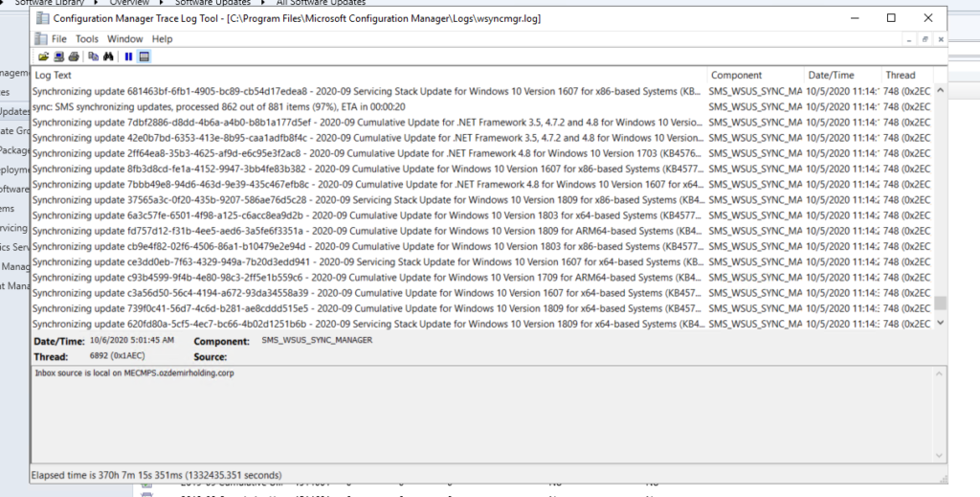Select log row for update 681463bf-6fb1

(482, 91)
